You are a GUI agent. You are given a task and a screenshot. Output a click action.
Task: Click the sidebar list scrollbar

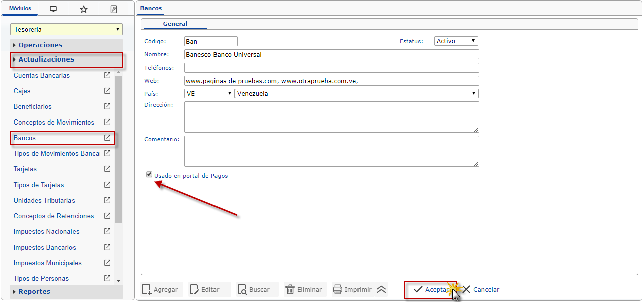click(x=119, y=151)
